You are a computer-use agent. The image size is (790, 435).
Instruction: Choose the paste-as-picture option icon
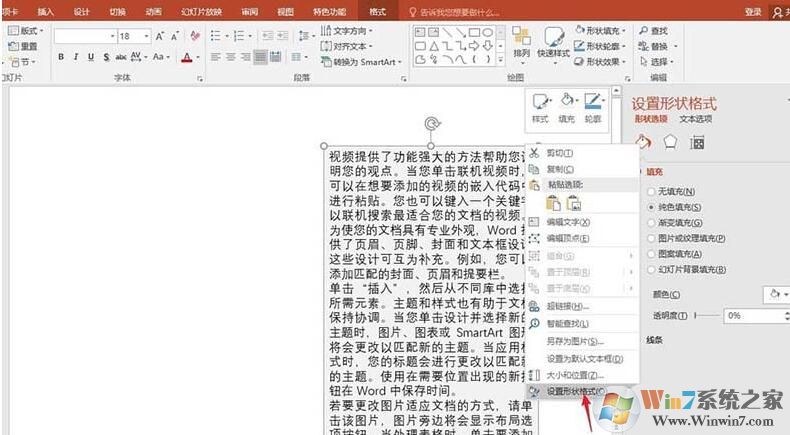(574, 203)
